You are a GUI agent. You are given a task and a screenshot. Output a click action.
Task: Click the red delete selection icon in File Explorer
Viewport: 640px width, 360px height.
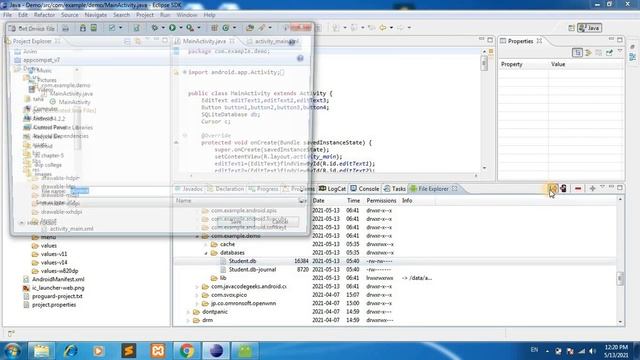click(578, 189)
